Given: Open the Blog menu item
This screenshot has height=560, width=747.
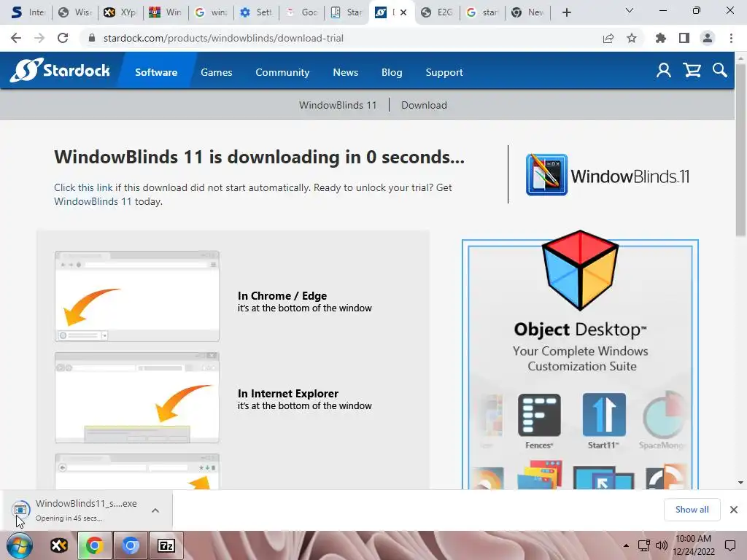Looking at the screenshot, I should (x=392, y=72).
